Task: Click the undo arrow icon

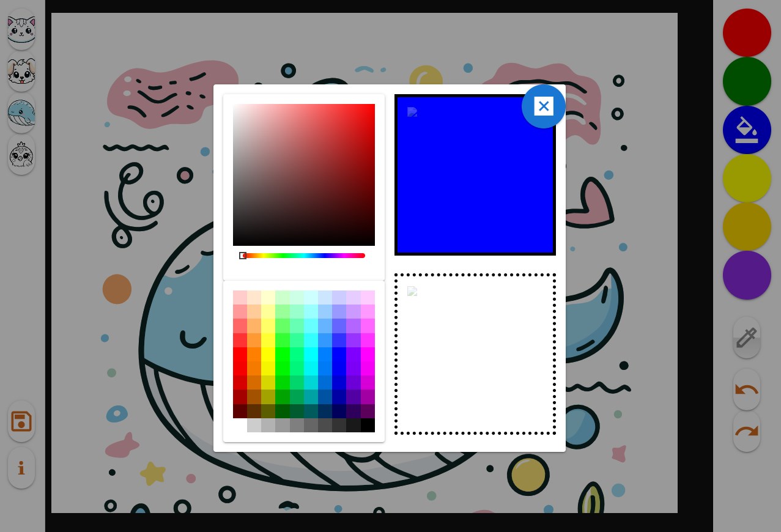Action: click(x=747, y=390)
